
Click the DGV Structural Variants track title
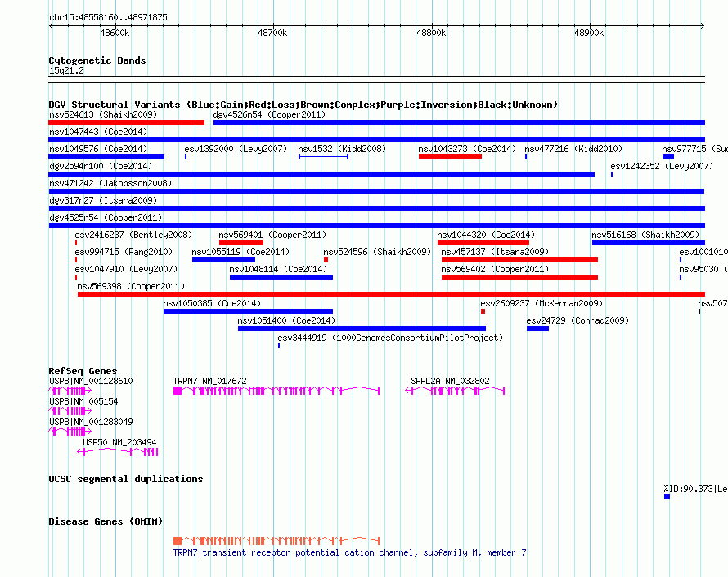303,105
